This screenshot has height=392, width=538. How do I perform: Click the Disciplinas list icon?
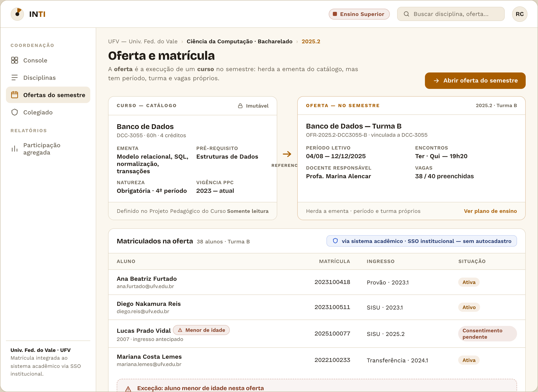click(x=15, y=77)
